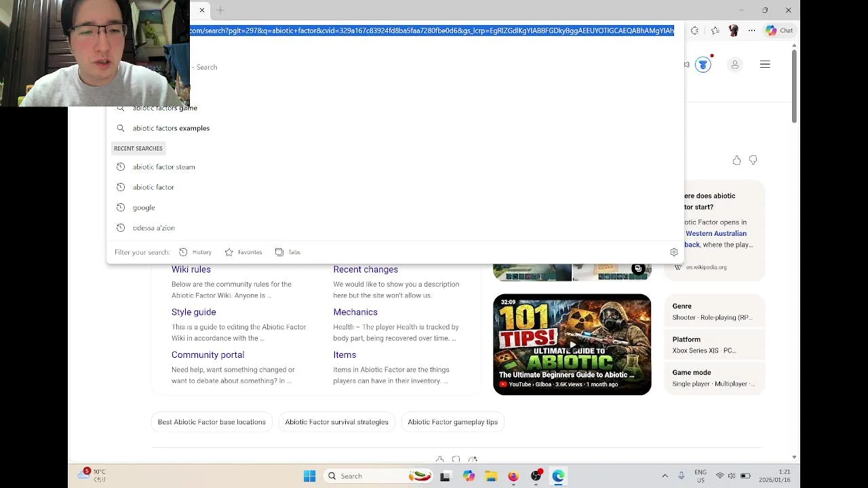Open the Settings and more menu

point(751,30)
